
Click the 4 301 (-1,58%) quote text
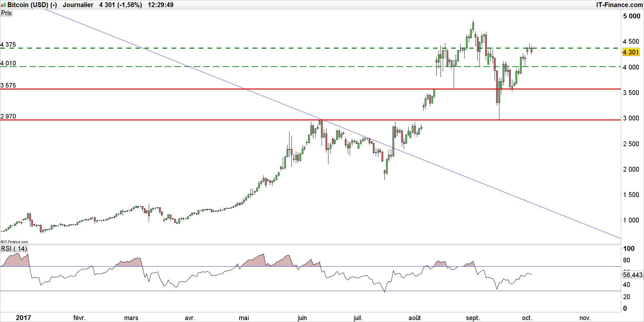[x=120, y=5]
